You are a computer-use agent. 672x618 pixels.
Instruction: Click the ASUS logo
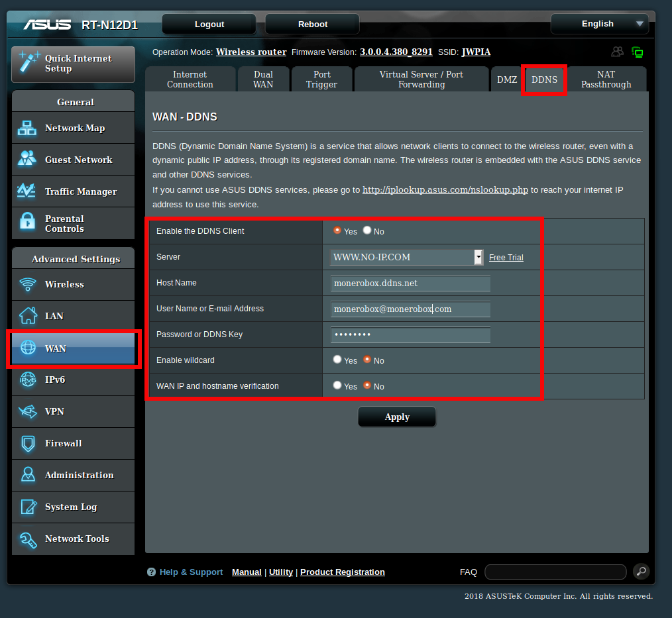[47, 25]
